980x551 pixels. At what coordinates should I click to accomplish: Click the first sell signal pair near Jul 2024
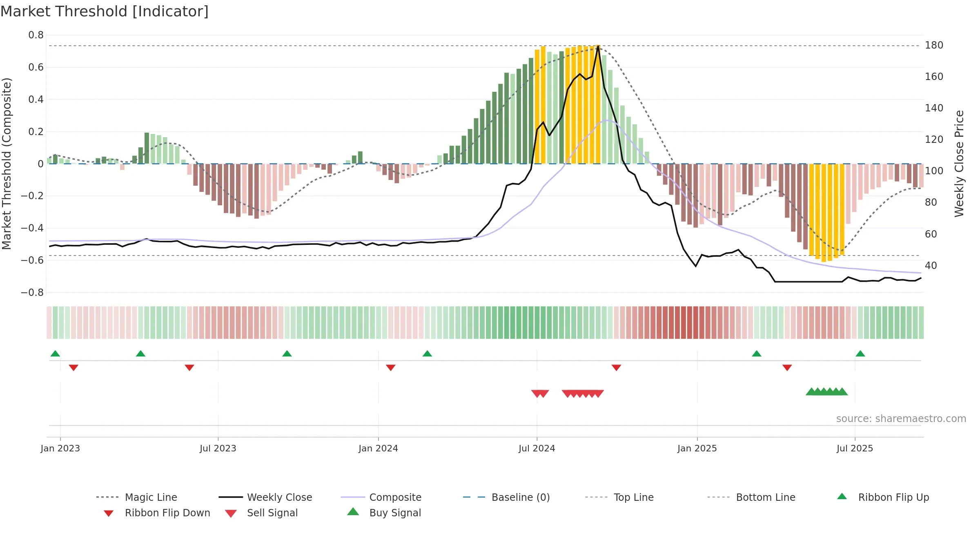(540, 393)
